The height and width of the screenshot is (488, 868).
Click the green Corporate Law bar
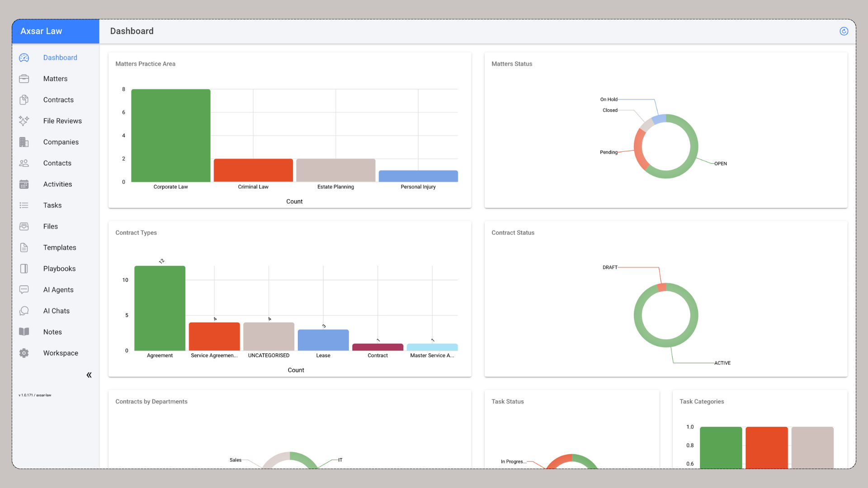pos(171,136)
